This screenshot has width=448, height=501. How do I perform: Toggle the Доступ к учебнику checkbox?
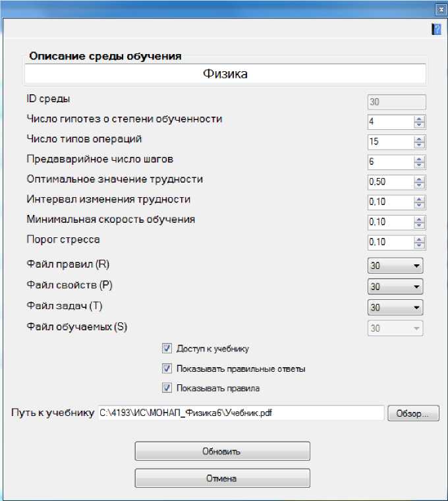[x=167, y=349]
